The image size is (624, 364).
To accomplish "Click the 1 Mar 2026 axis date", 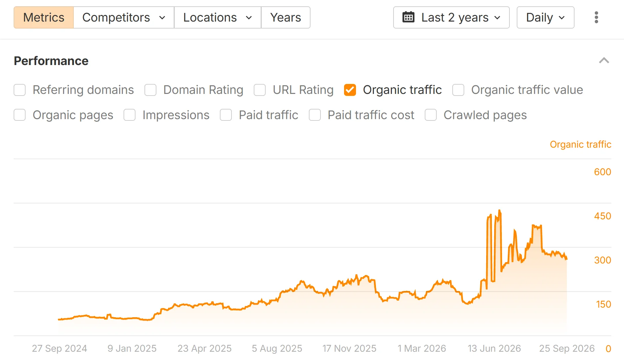I will 422,348.
